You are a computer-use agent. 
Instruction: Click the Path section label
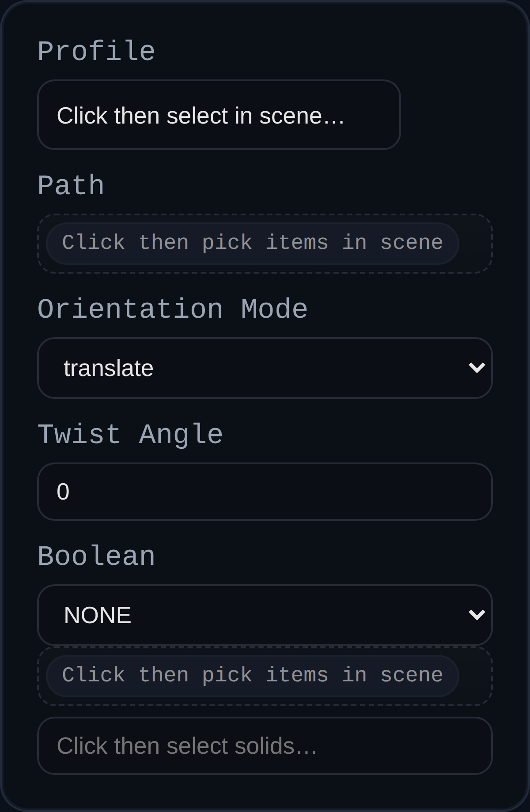point(71,185)
